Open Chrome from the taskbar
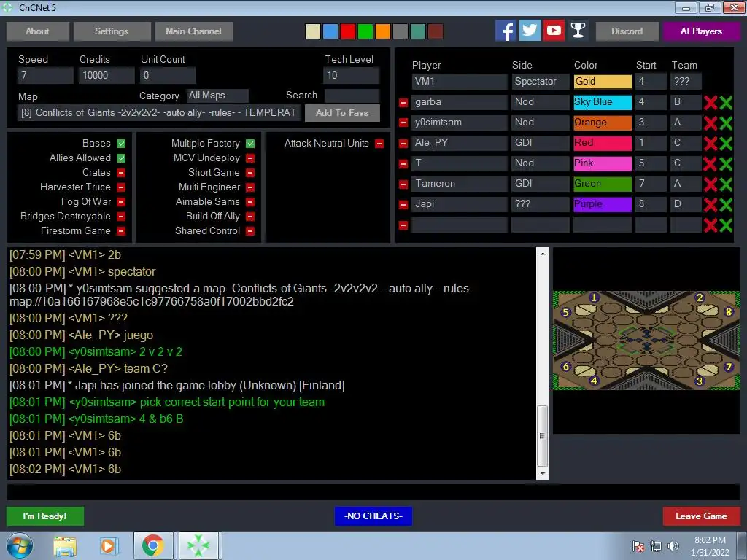 [153, 545]
